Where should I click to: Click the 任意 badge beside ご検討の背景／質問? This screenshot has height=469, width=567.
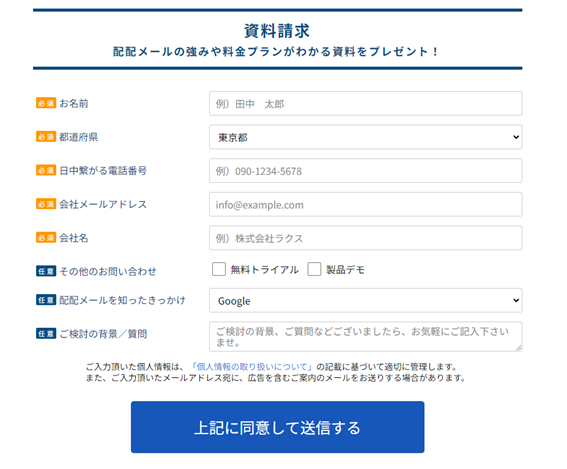(46, 333)
